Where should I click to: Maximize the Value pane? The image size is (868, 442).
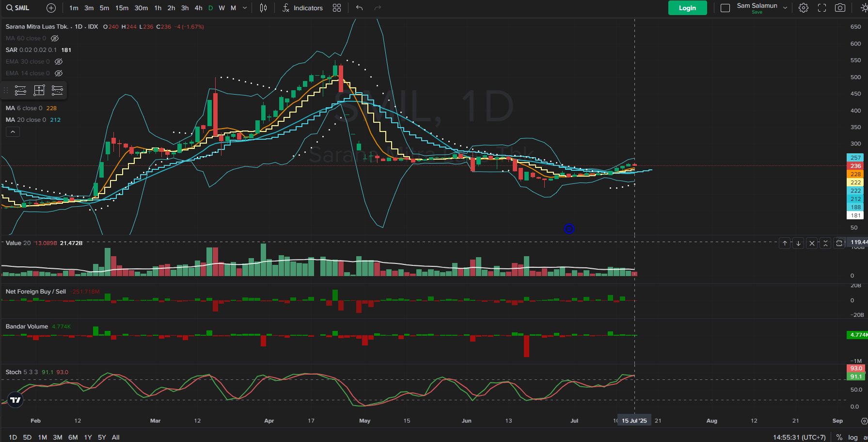pyautogui.click(x=839, y=243)
